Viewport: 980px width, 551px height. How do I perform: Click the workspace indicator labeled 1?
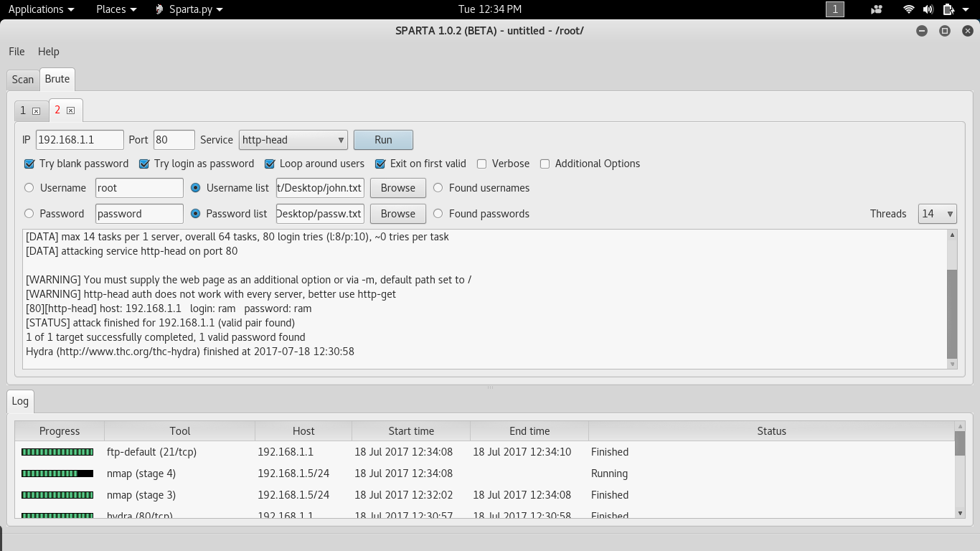pos(835,9)
